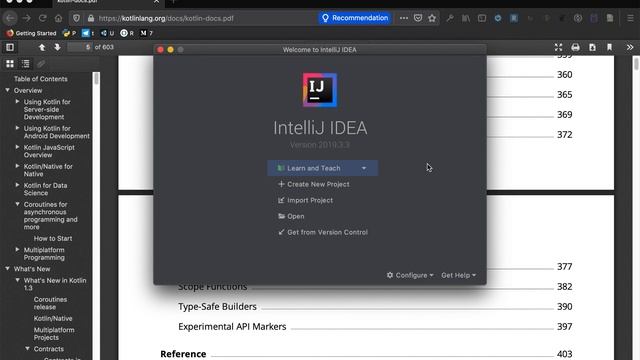Print the PDF document
Image resolution: width=640 pixels, height=360 pixels.
tap(576, 47)
